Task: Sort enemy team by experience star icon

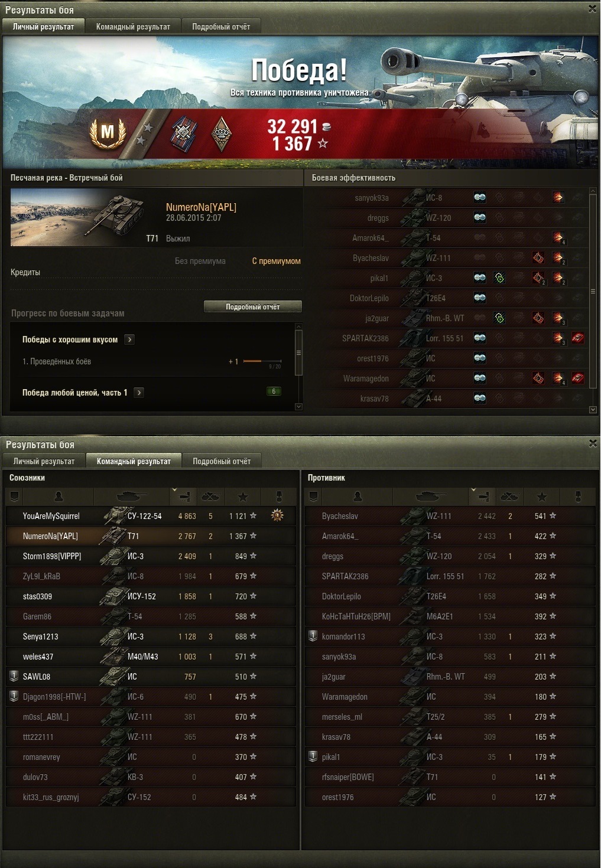Action: click(541, 497)
